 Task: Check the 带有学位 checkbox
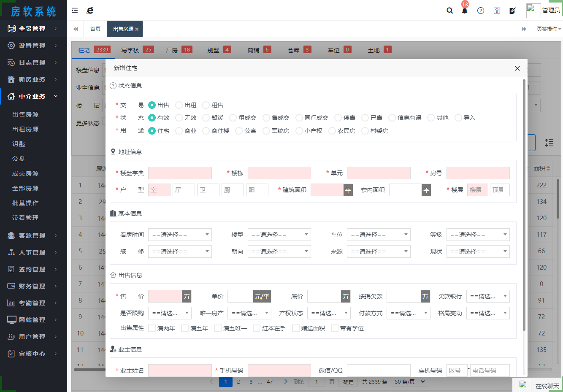click(x=335, y=328)
